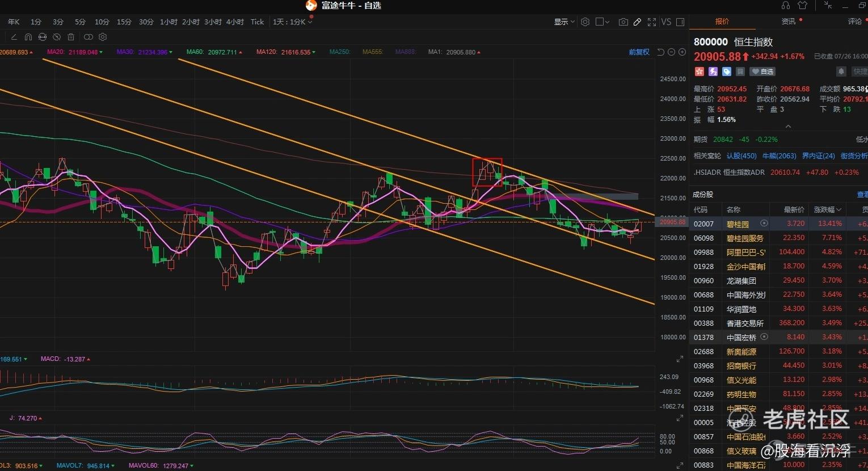This screenshot has width=868, height=471.
Task: Switch to 5分 timeframe
Action: pyautogui.click(x=80, y=22)
